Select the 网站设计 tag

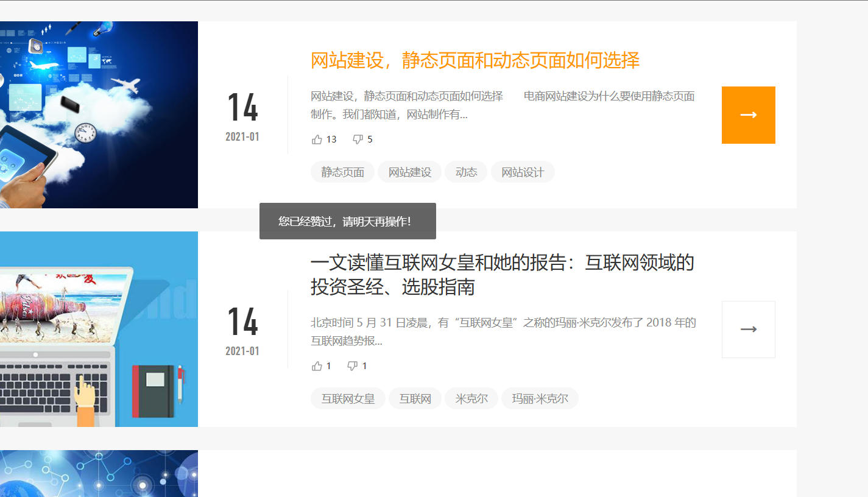coord(523,172)
